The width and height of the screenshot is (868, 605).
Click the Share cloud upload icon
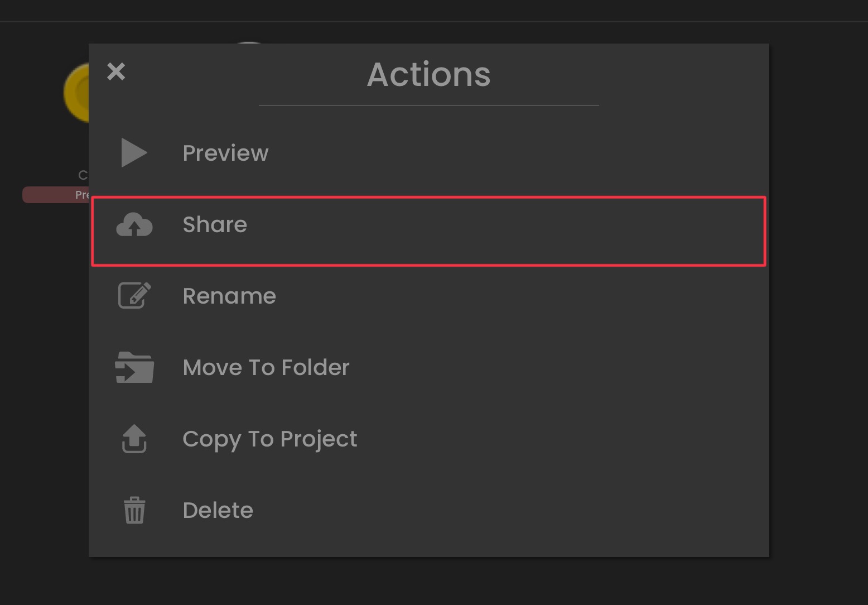point(134,224)
